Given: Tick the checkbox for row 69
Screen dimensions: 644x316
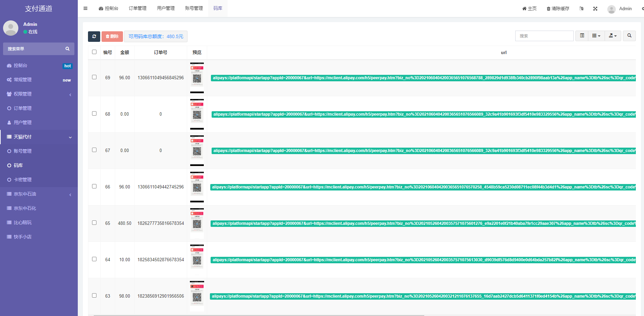Looking at the screenshot, I should (x=94, y=77).
